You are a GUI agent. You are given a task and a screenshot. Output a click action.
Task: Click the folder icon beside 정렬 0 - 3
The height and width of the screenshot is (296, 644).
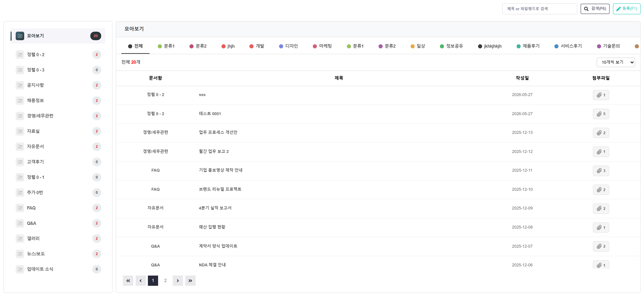pos(20,70)
